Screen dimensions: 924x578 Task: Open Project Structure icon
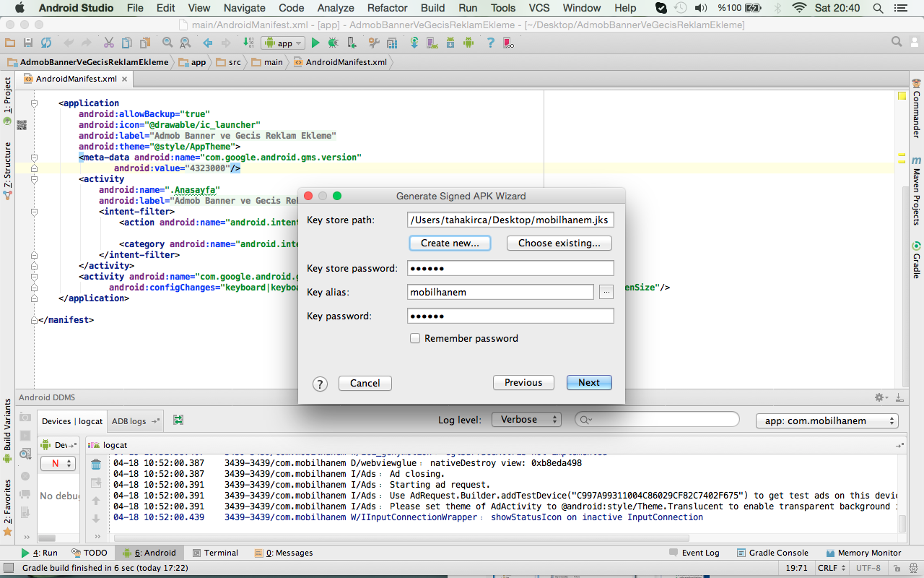392,43
